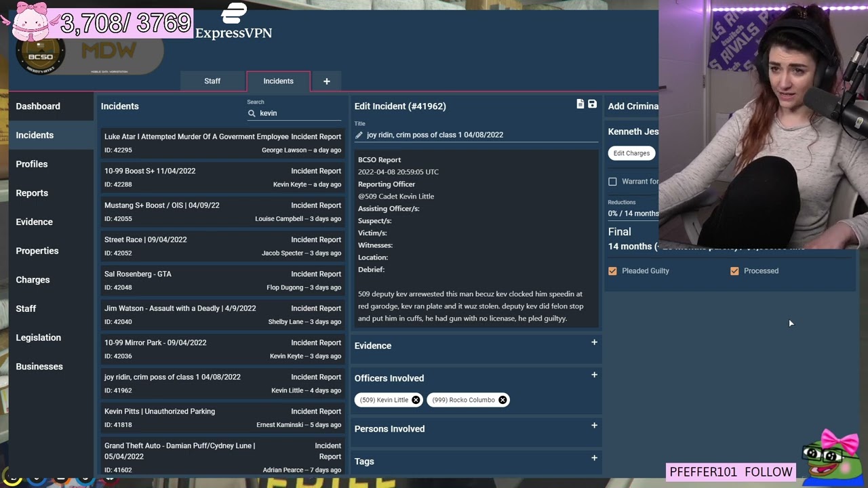
Task: Click the Kenneth Jes criminal name
Action: (x=633, y=131)
